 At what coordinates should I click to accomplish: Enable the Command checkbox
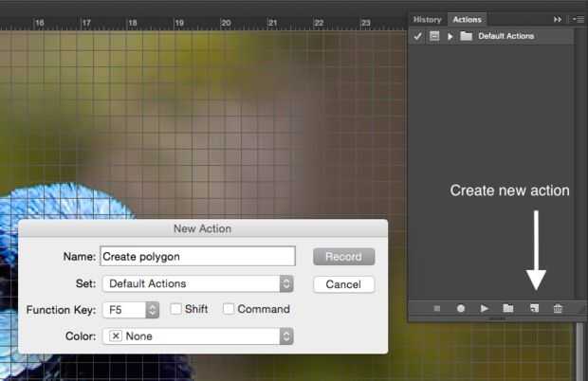229,309
